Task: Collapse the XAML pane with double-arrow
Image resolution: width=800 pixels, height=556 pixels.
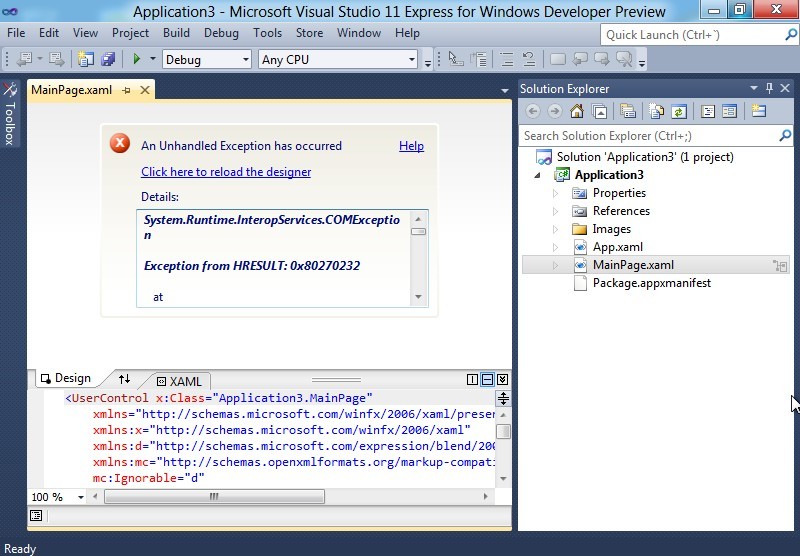Action: click(x=503, y=379)
